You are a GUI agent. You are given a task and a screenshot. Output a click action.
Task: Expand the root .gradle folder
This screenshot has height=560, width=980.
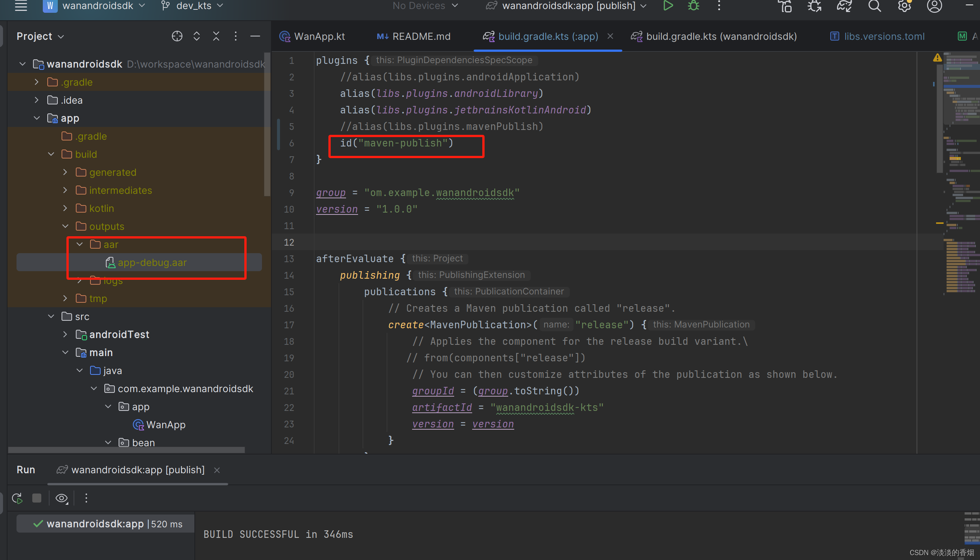(x=36, y=82)
